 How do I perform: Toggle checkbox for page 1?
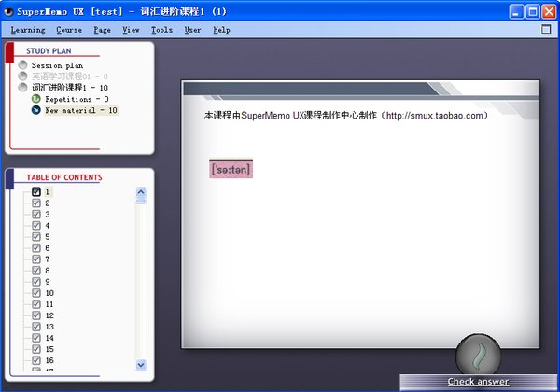pos(36,191)
